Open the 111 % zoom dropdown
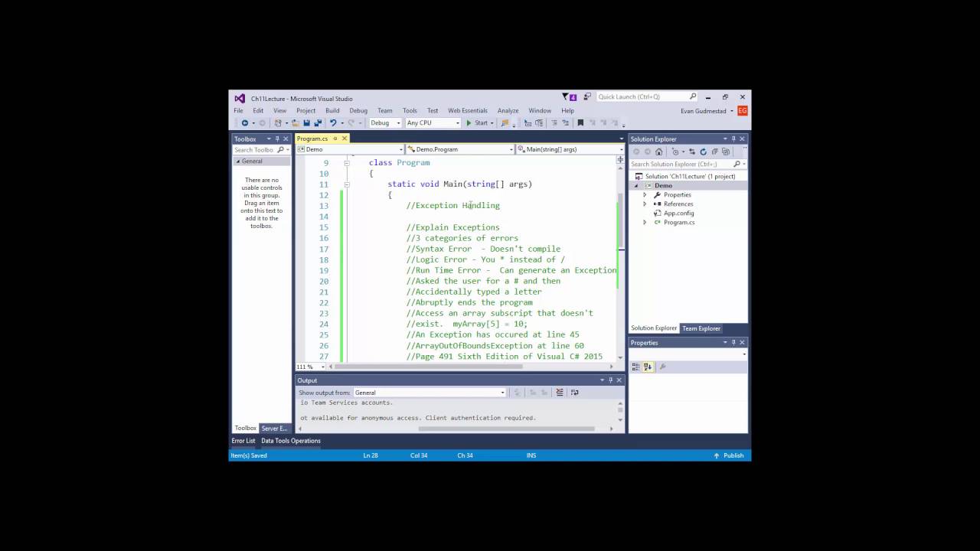Screen dimensions: 980x551 coord(309,367)
